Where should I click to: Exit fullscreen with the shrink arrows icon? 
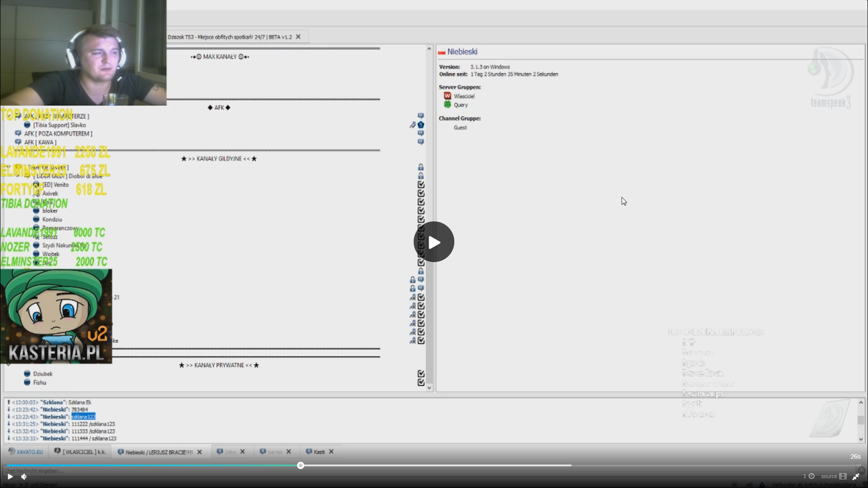pyautogui.click(x=856, y=476)
